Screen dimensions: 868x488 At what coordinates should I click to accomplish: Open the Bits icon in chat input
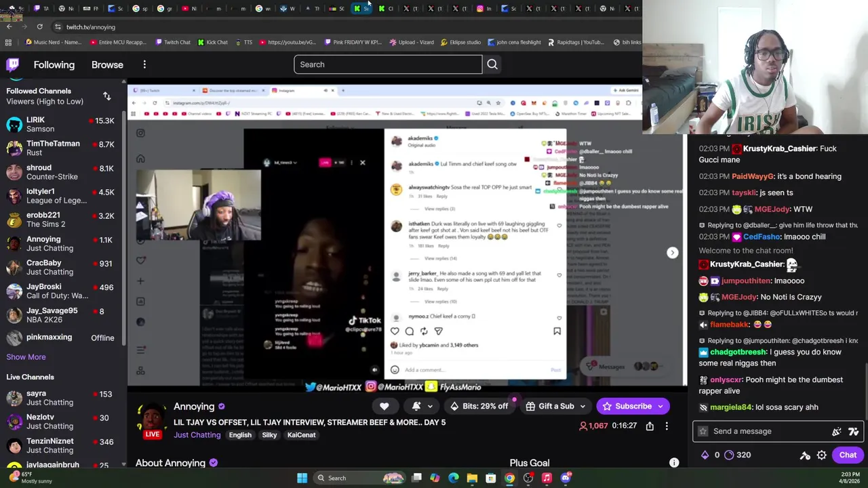point(837,431)
